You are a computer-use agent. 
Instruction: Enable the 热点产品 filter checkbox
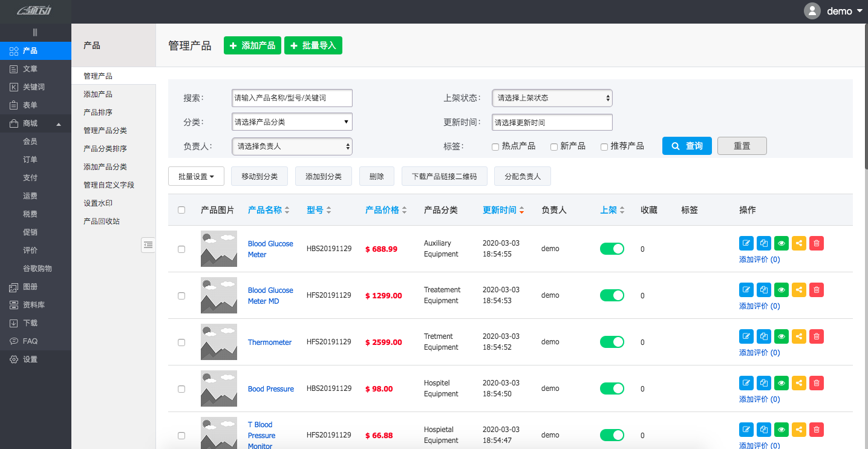click(494, 146)
